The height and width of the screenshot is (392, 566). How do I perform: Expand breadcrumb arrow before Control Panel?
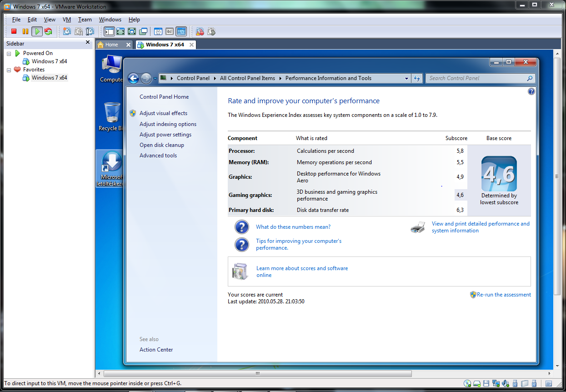coord(172,78)
